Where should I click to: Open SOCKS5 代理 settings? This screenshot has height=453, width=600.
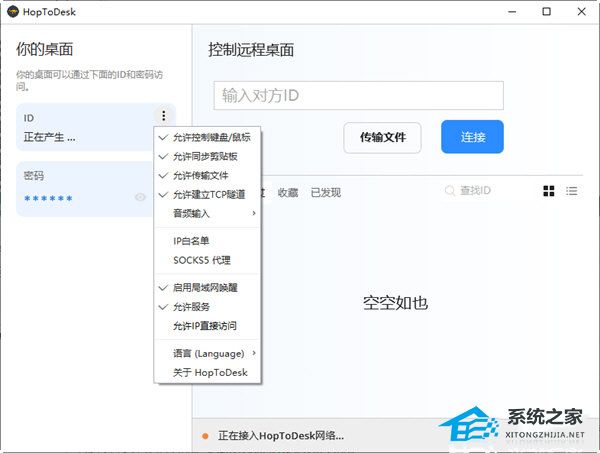(207, 260)
